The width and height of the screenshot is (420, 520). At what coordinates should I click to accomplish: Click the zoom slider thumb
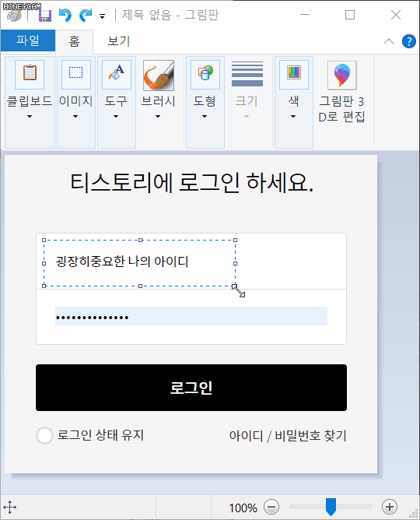[x=331, y=507]
